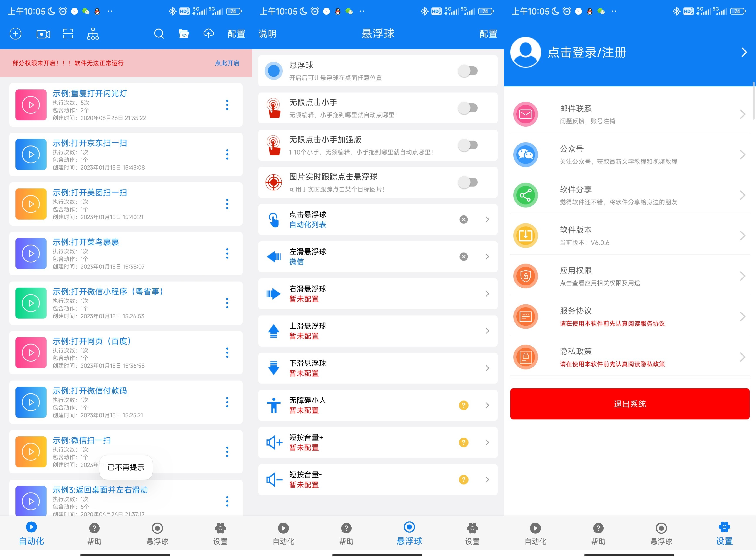756x560 pixels.
Task: Open the scan icon in the blue toolbar
Action: pyautogui.click(x=68, y=33)
